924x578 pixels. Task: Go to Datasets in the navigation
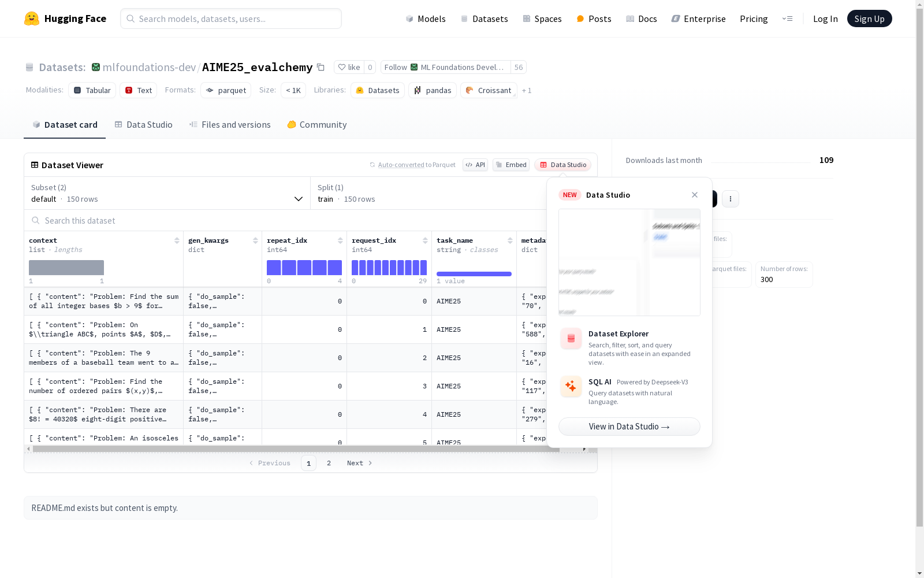click(484, 18)
